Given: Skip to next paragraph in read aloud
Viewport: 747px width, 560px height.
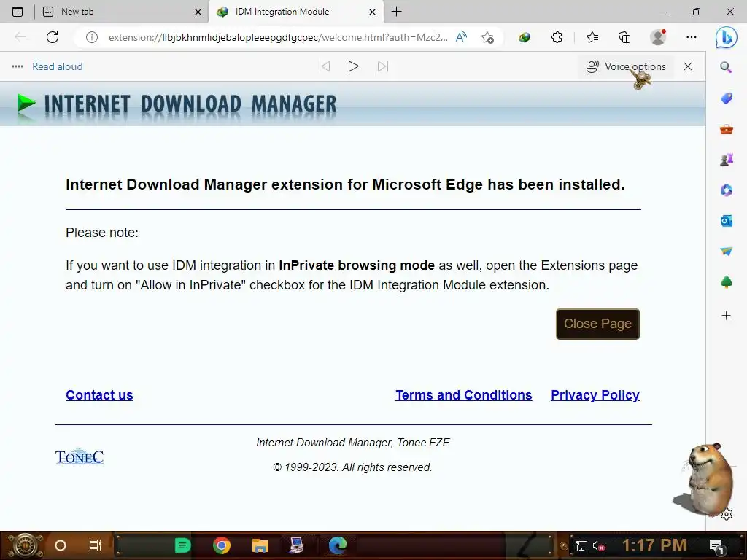Looking at the screenshot, I should [x=382, y=66].
